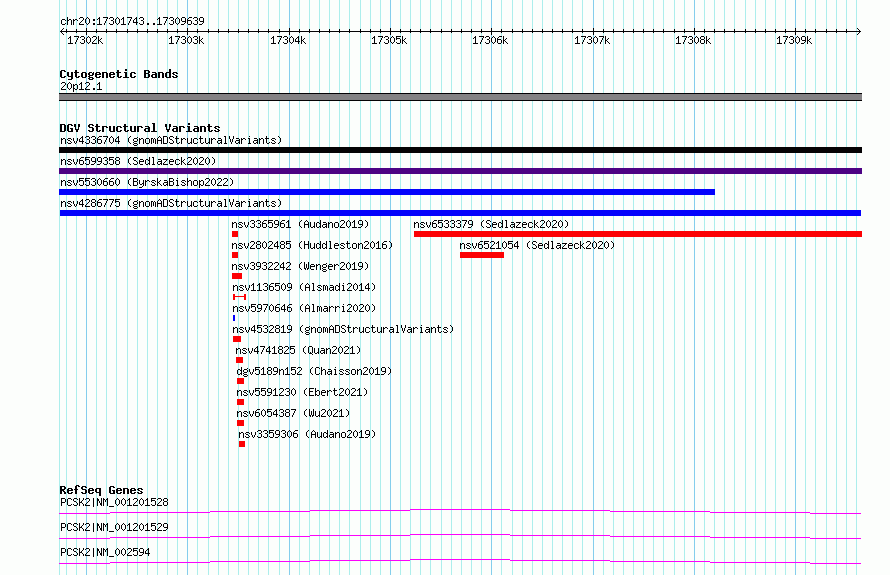Click the nsv6054387 Wu2021 label
890x575 pixels.
pos(293,413)
